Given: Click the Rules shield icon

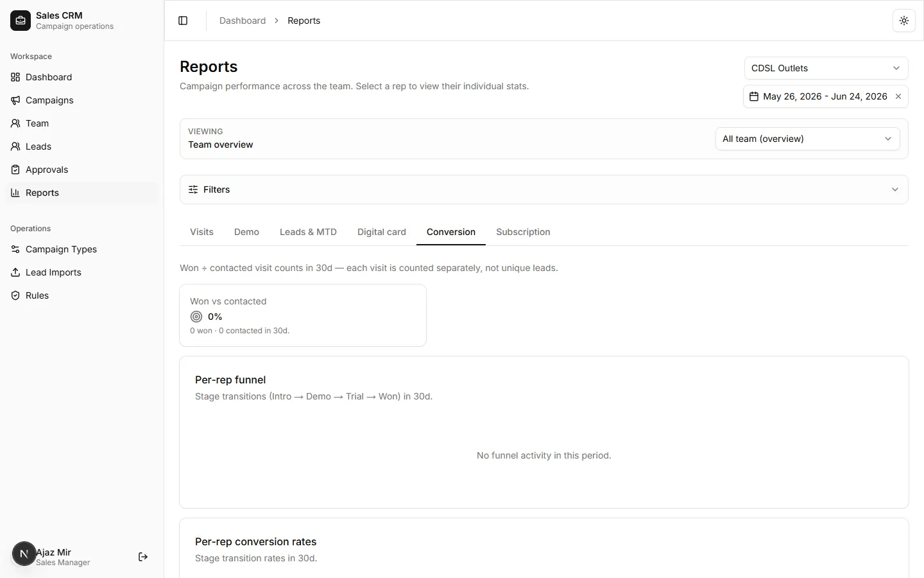Looking at the screenshot, I should click(15, 295).
